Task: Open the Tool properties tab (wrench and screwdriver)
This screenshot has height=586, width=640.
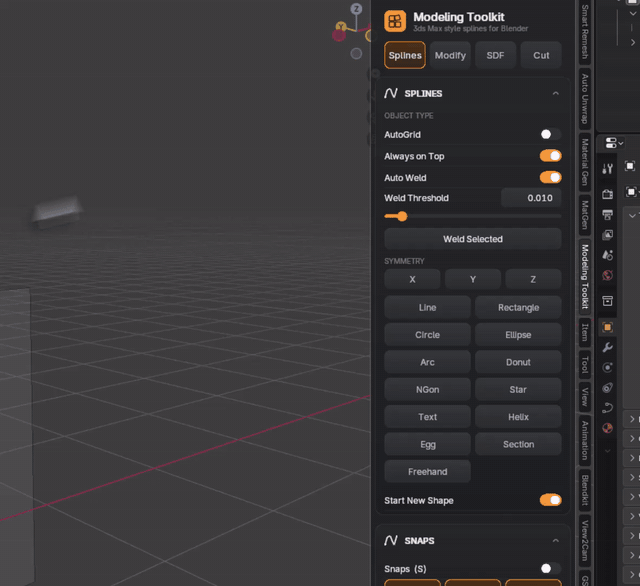Action: pyautogui.click(x=607, y=169)
